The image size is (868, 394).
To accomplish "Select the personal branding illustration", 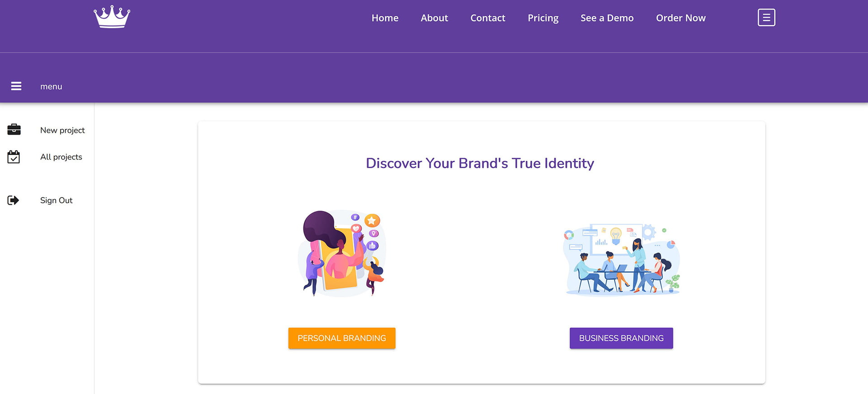I will click(342, 253).
